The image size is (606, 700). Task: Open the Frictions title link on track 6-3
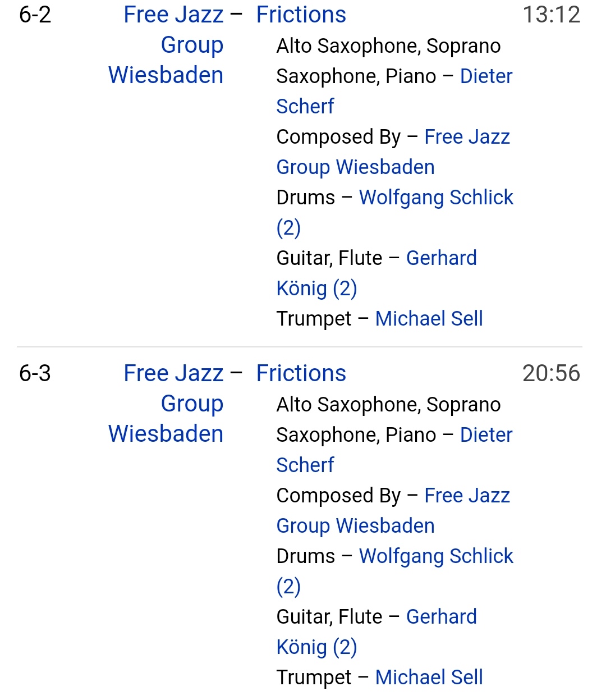[x=301, y=373]
